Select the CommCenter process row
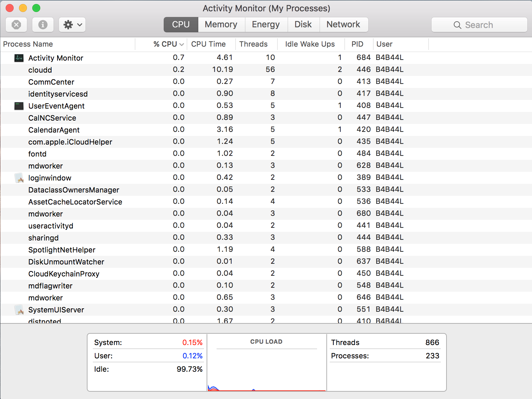Screen dimensions: 532x399 tap(266, 82)
